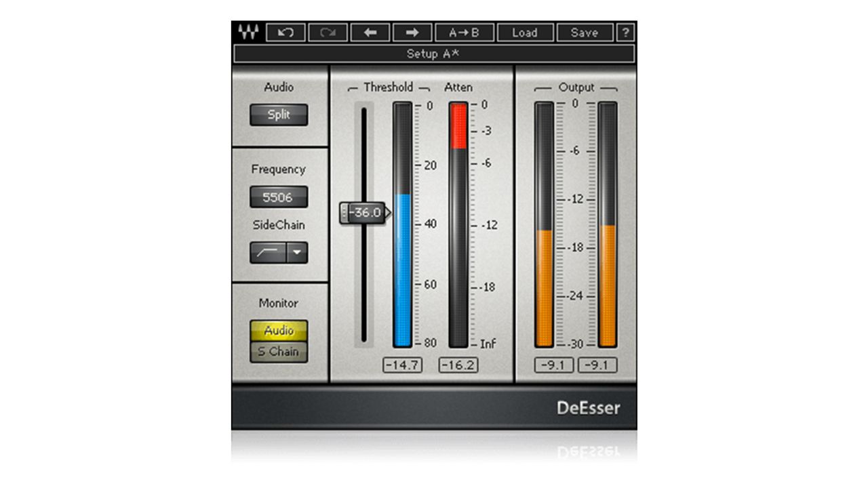Copy setup A to B
The image size is (868, 488).
click(465, 32)
